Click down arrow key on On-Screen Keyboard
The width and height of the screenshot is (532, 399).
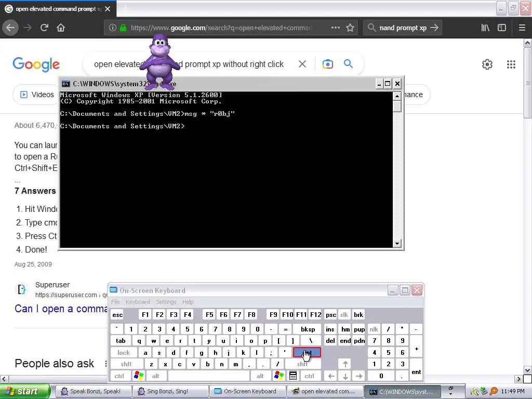pos(345,376)
